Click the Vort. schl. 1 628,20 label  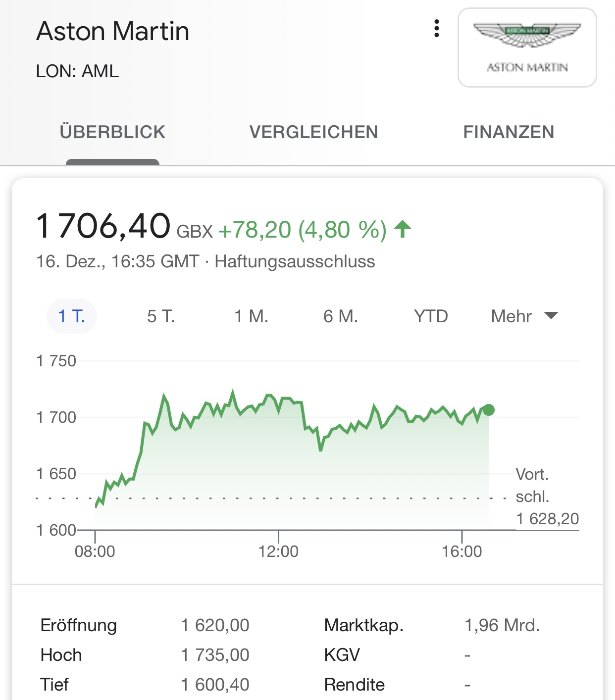point(547,497)
